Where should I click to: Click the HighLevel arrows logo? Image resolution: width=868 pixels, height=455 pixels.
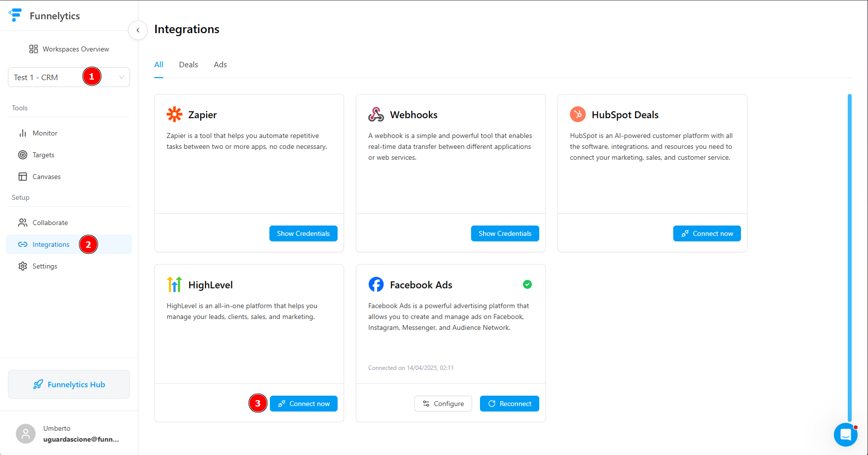(x=174, y=284)
